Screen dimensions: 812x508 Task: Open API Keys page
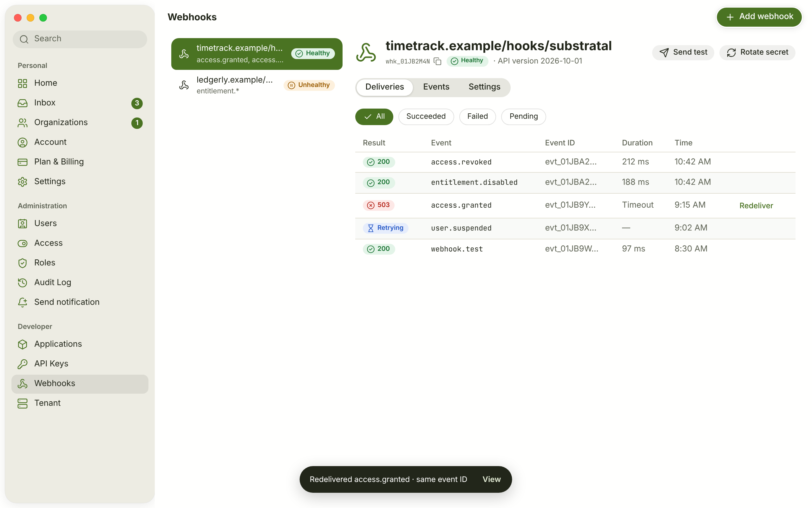coord(80,364)
